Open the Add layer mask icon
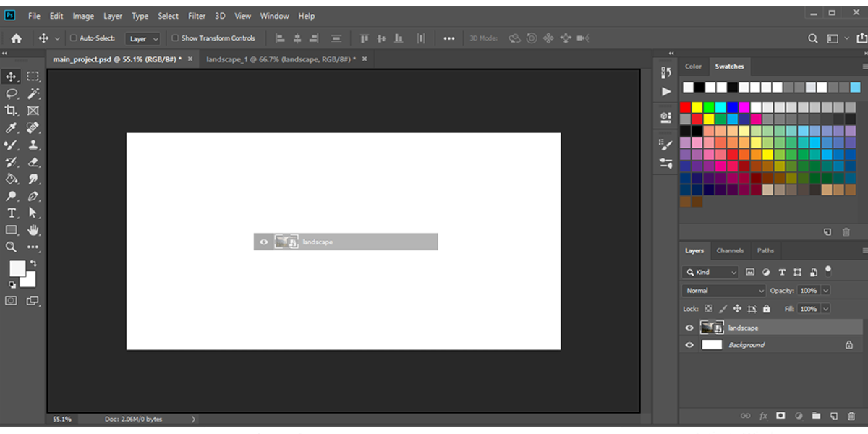 click(x=780, y=416)
